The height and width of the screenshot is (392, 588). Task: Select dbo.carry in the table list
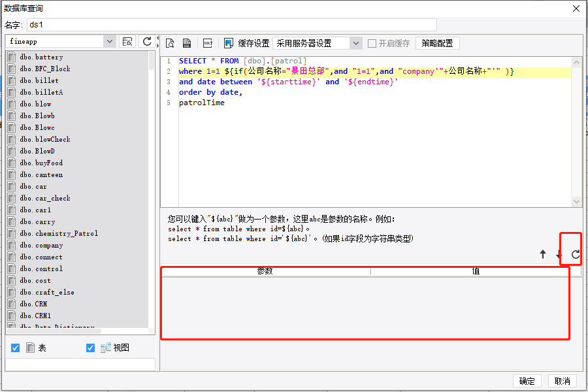pyautogui.click(x=37, y=221)
